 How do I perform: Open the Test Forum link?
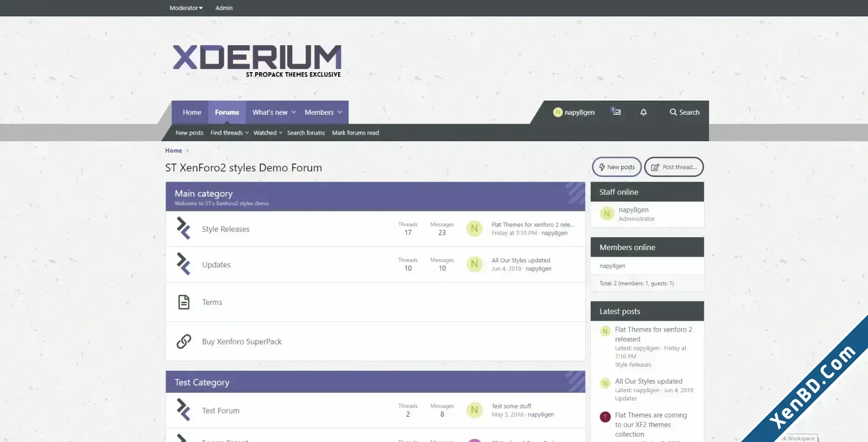221,411
